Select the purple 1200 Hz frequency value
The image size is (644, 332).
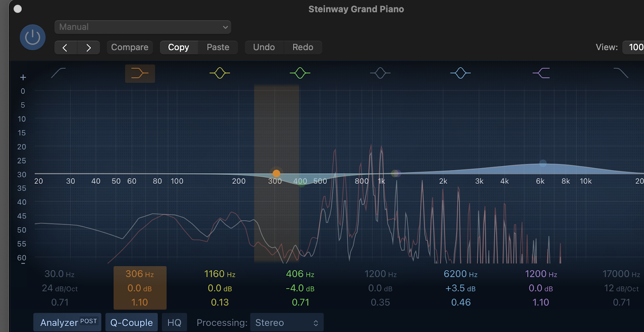click(x=541, y=274)
